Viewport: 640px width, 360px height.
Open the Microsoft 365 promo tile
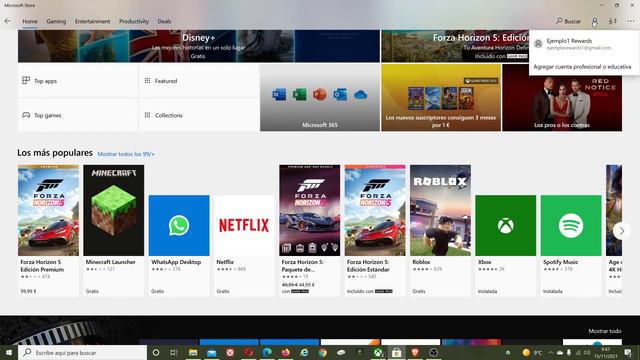pos(320,98)
